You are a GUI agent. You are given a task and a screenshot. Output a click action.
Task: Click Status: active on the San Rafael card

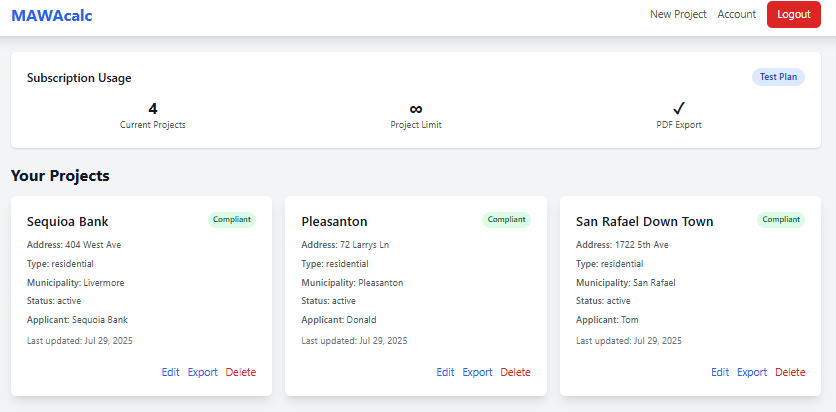coord(603,301)
